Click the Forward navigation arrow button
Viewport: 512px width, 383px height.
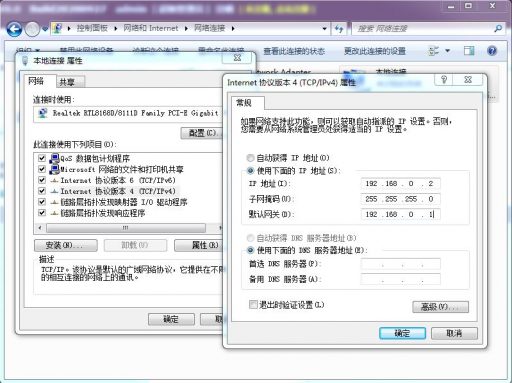32,29
